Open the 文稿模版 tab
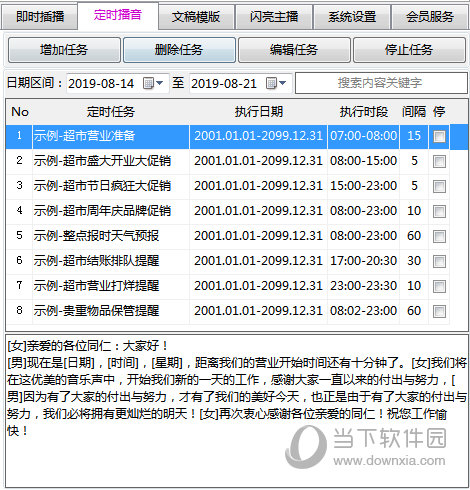This screenshot has width=470, height=490. coord(196,17)
